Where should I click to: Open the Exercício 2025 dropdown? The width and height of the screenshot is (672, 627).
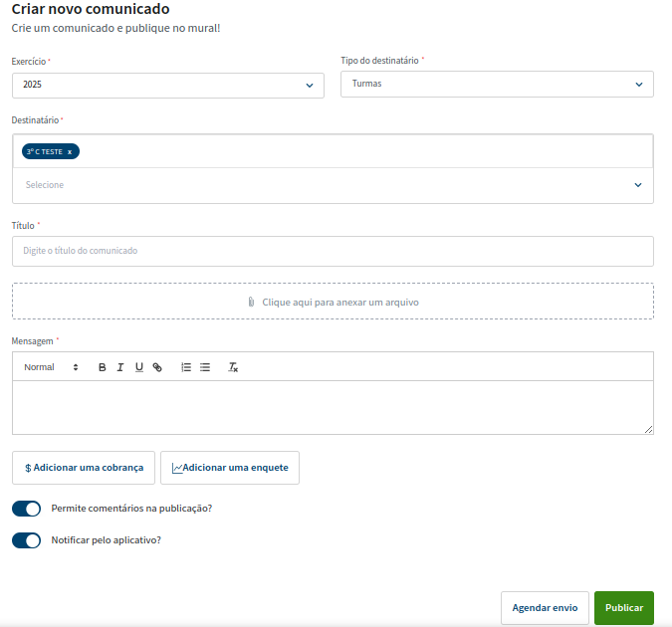click(168, 86)
